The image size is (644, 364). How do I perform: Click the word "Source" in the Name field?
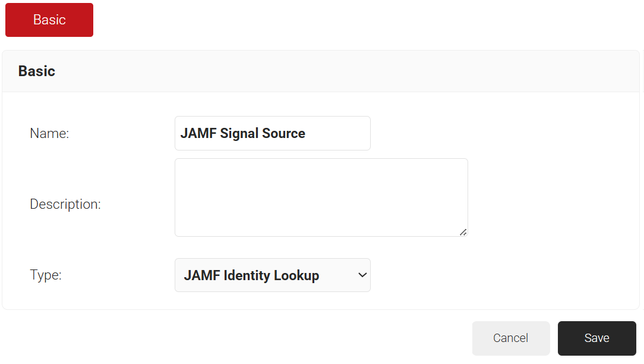coord(283,133)
